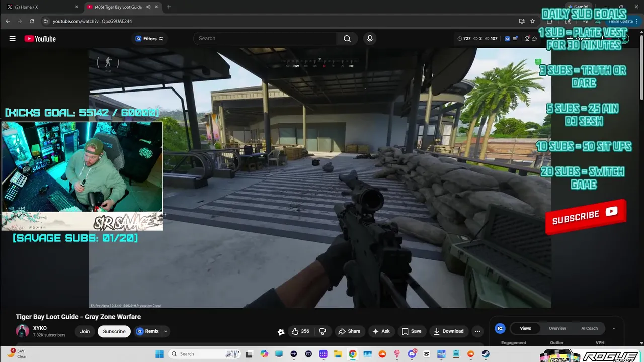
Task: Open Copilot from the taskbar
Action: coord(264,354)
